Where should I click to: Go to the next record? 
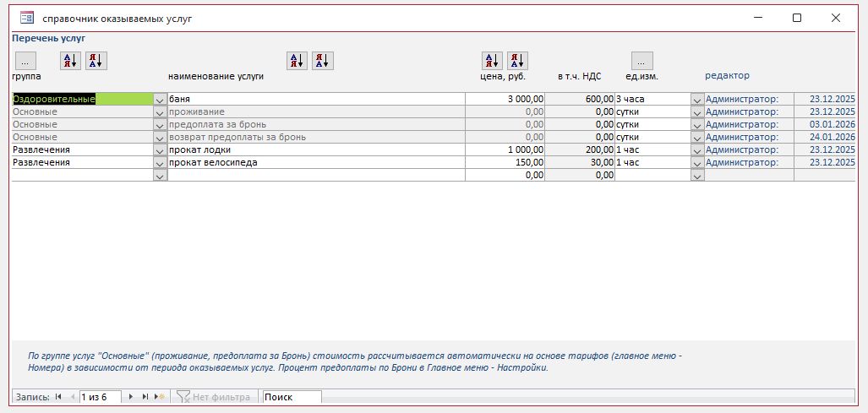point(132,397)
